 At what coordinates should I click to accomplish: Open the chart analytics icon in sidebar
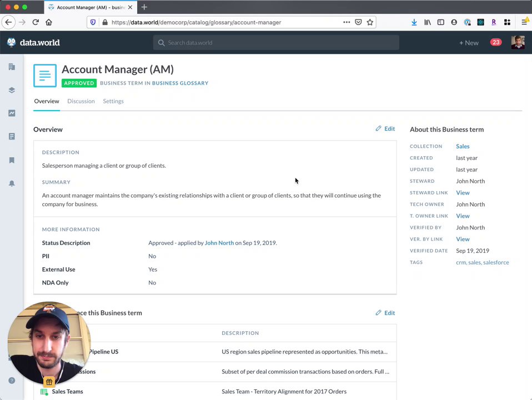pyautogui.click(x=12, y=113)
